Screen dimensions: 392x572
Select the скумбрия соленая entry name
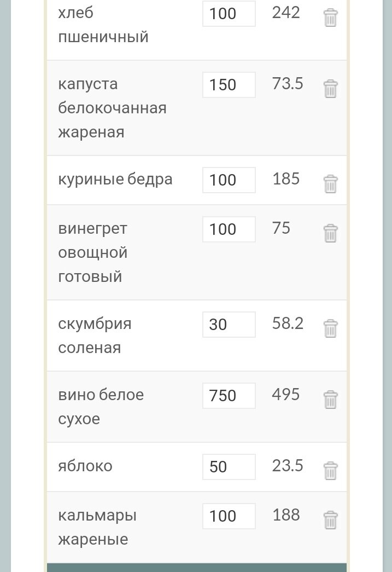[95, 335]
